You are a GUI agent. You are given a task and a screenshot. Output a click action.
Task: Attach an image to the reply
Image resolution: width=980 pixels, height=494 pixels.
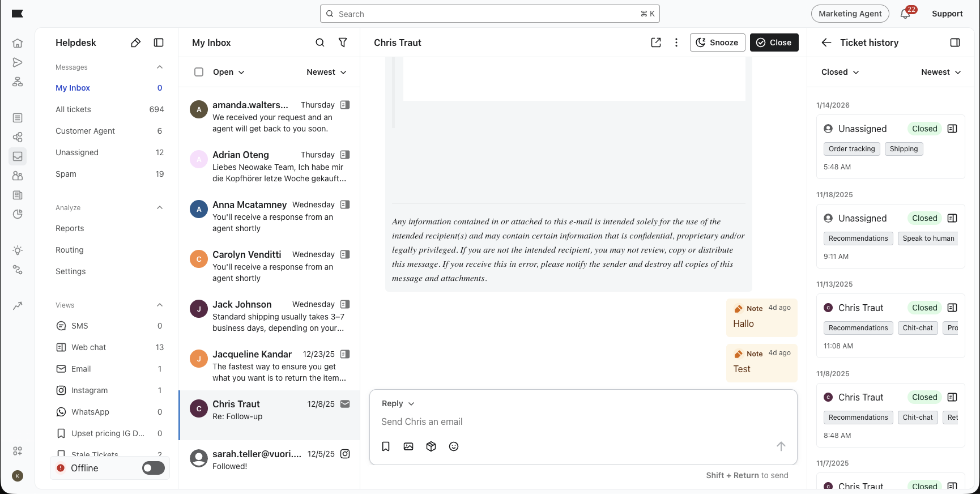408,446
